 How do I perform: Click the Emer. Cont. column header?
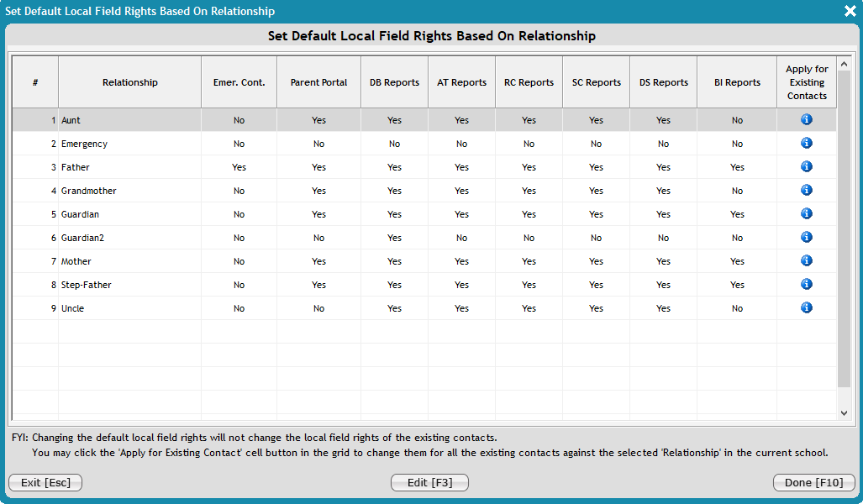click(x=239, y=82)
